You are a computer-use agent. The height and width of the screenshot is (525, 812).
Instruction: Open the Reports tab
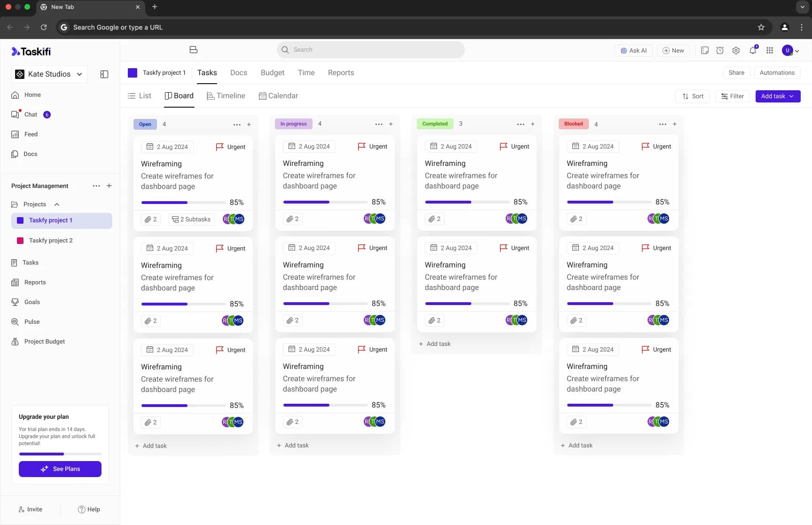tap(341, 73)
